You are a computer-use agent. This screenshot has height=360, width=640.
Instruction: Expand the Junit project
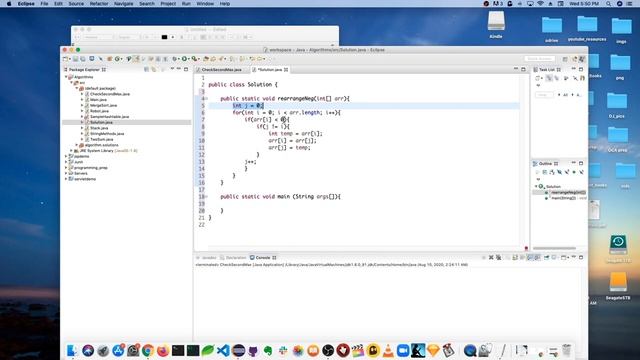click(x=66, y=162)
